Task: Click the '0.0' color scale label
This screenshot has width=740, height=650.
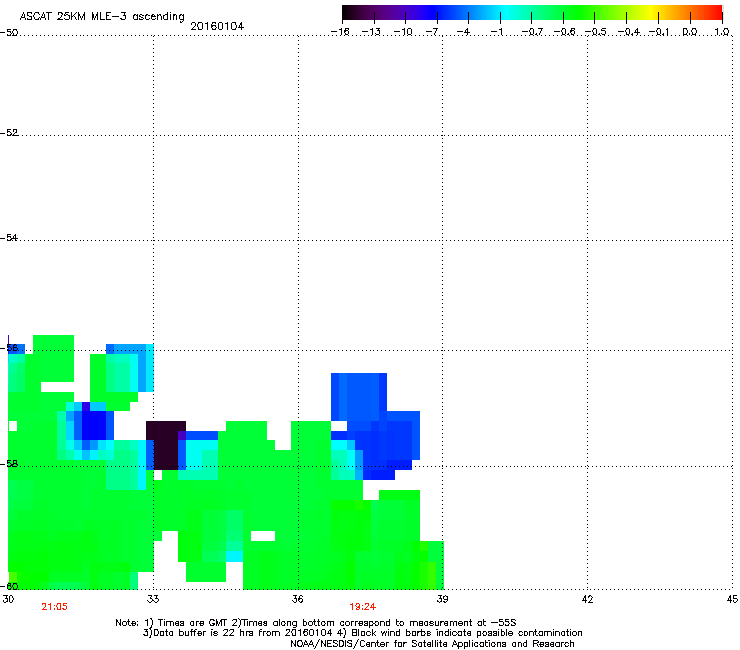Action: [x=690, y=32]
